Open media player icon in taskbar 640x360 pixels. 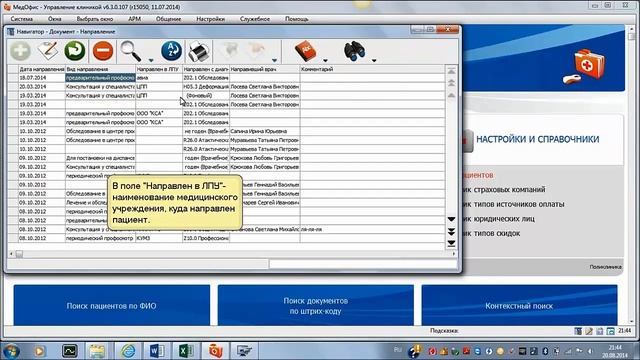tap(40, 351)
